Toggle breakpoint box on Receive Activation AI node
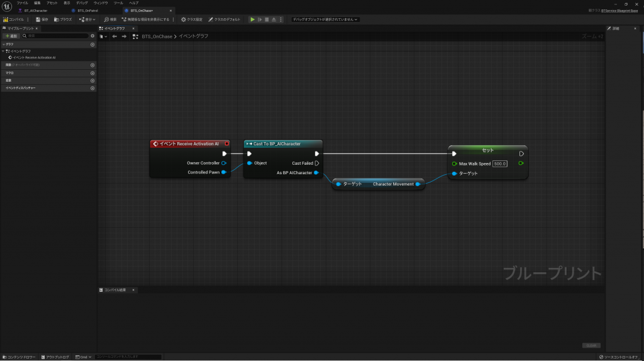The height and width of the screenshot is (361, 644). 226,143
